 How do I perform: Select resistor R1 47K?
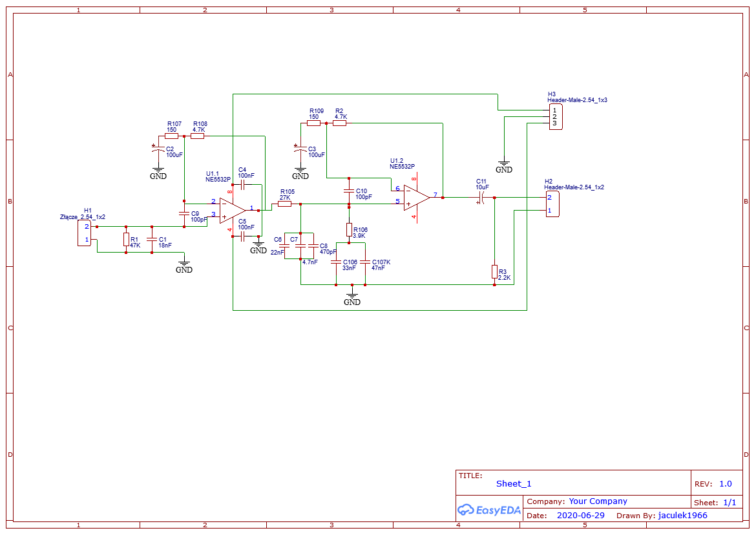point(126,240)
